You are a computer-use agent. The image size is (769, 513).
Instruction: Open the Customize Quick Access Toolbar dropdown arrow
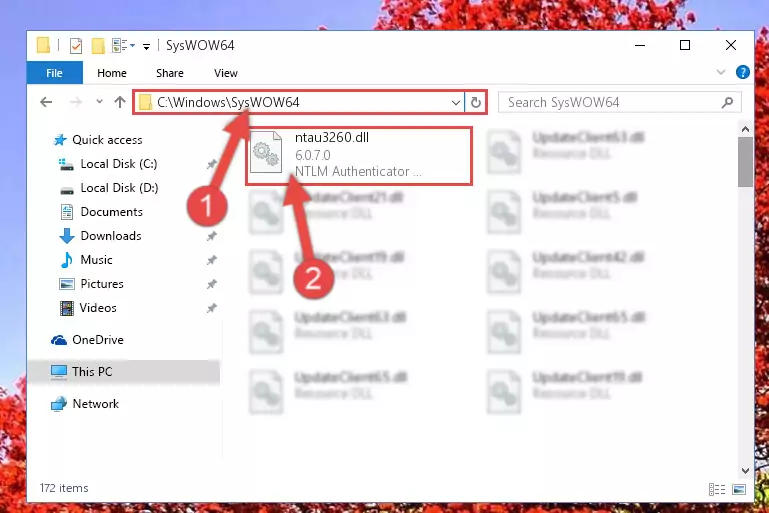(146, 47)
